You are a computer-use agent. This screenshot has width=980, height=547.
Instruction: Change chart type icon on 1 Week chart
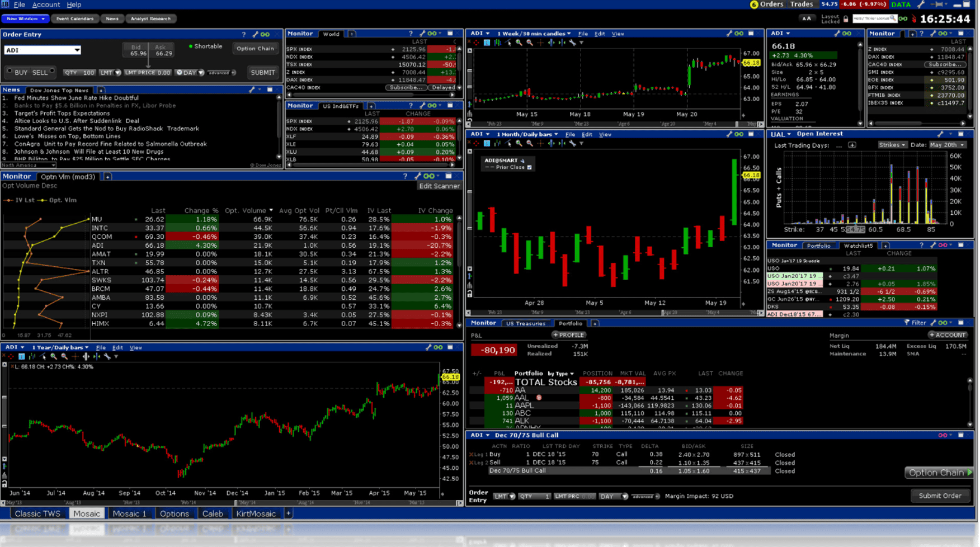point(498,43)
